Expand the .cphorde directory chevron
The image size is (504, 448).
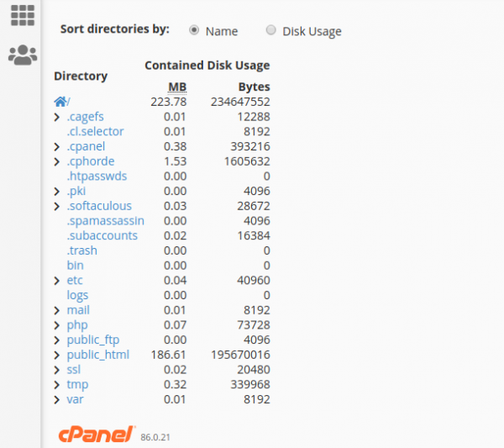57,161
